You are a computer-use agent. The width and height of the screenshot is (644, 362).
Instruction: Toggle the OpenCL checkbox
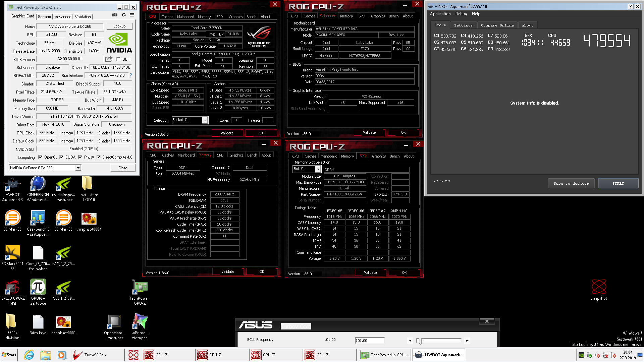[40, 157]
